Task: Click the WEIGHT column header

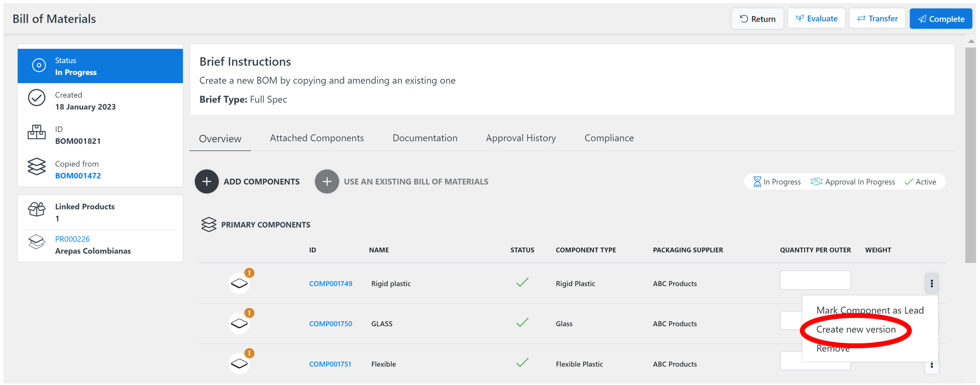Action: 878,250
